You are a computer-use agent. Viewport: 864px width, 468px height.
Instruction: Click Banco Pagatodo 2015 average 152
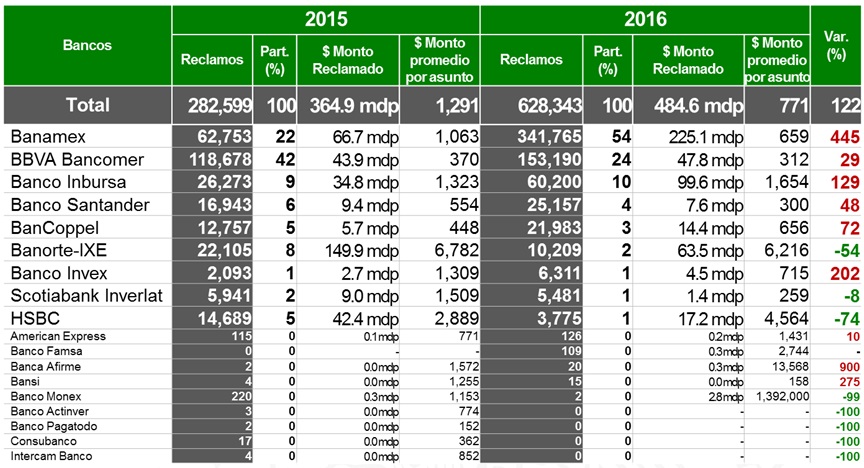(x=468, y=426)
